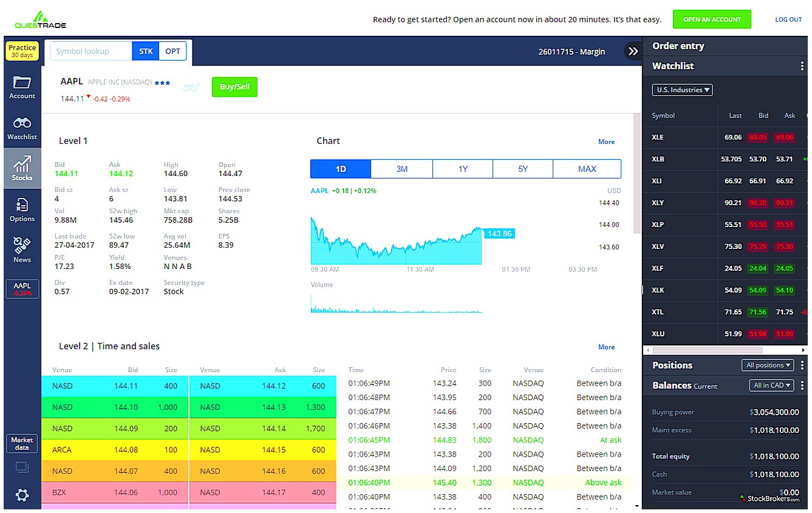Viewport: 812px width, 513px height.
Task: Click the 144.17 ask row
Action: 262,492
